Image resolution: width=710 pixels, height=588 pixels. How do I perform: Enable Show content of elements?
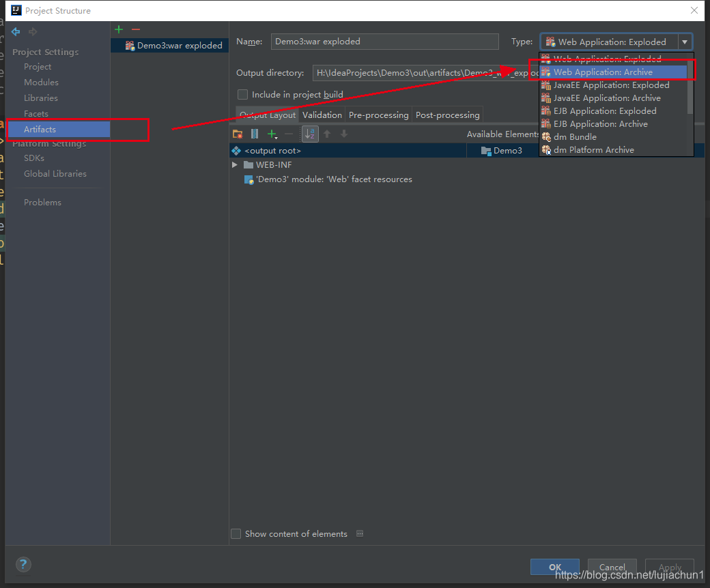(x=236, y=533)
